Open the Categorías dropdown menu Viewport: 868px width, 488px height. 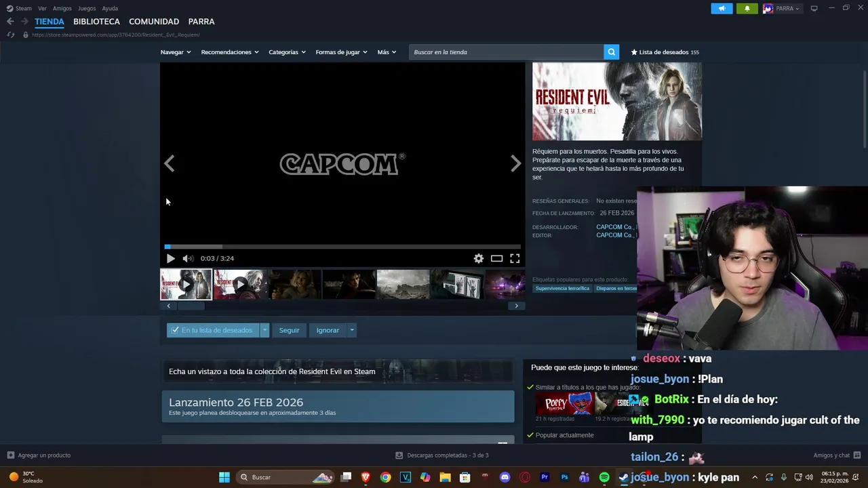click(287, 52)
